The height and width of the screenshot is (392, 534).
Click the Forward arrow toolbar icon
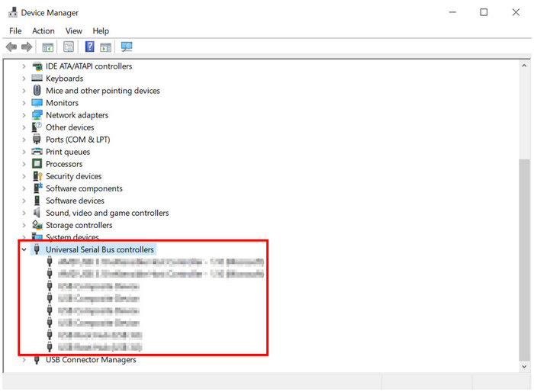click(x=27, y=47)
